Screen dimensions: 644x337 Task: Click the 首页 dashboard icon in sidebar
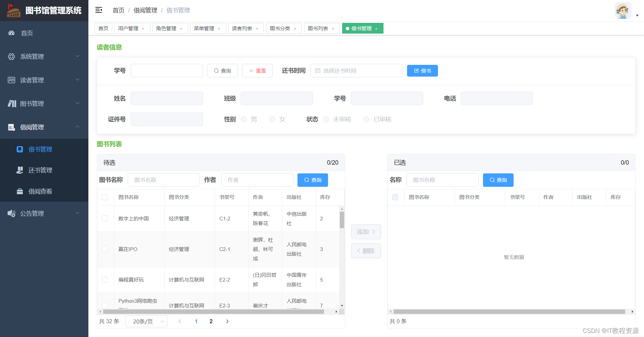coord(11,33)
